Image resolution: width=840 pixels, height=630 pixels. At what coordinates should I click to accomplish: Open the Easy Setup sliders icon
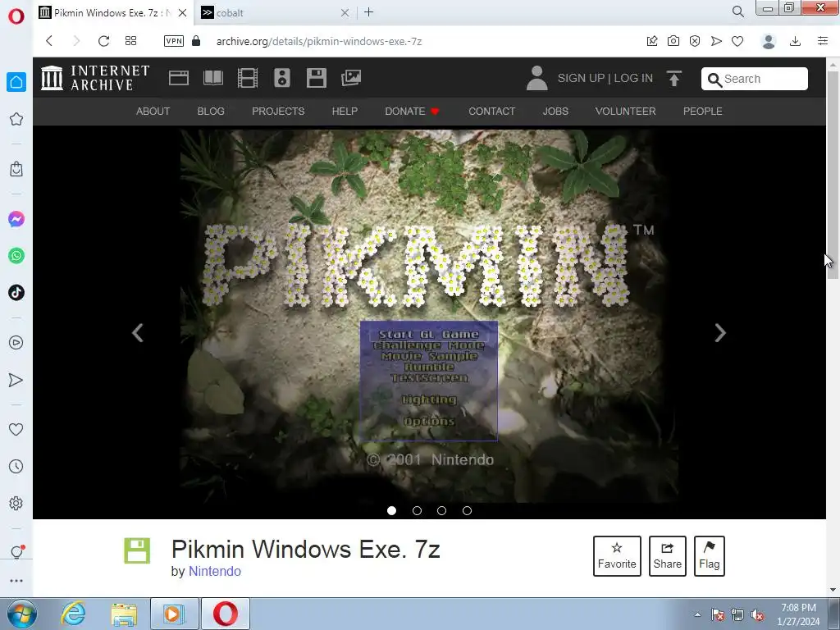(823, 41)
